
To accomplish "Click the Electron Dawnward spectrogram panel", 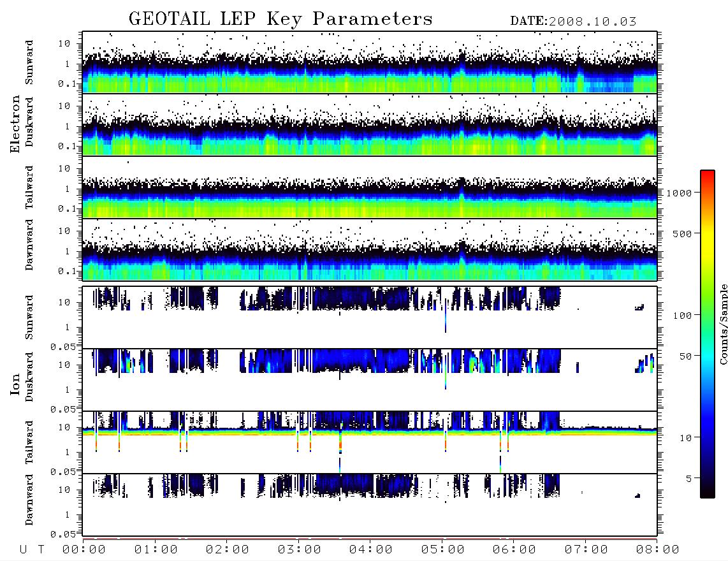I will [x=370, y=249].
